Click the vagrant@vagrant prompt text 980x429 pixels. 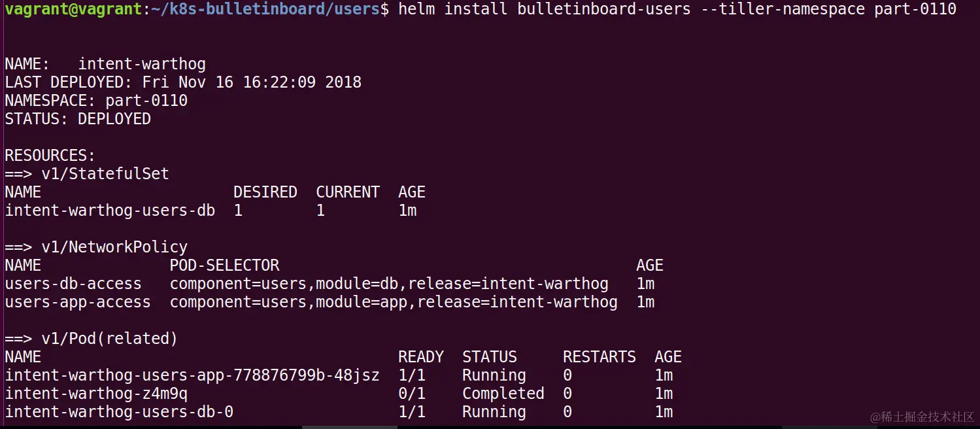73,9
